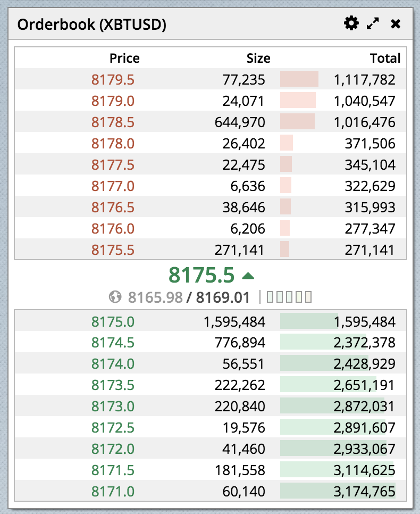420x514 pixels.
Task: Click size 19,576
Action: click(x=243, y=428)
